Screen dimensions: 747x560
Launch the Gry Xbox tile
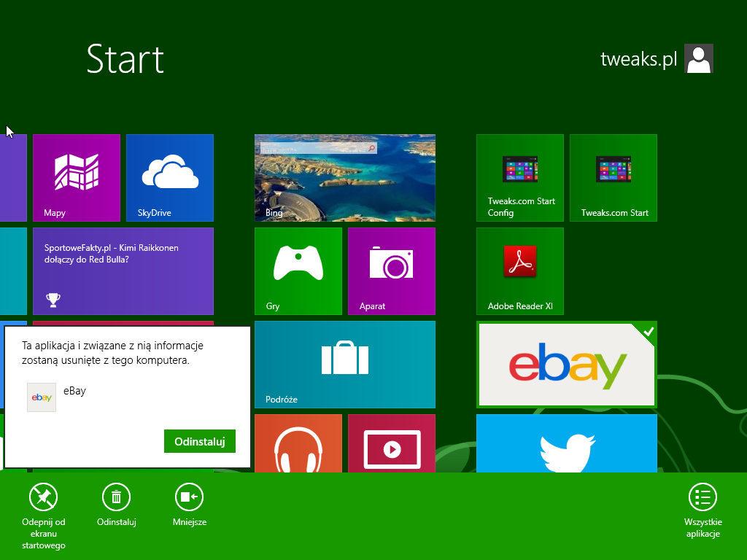pyautogui.click(x=298, y=271)
